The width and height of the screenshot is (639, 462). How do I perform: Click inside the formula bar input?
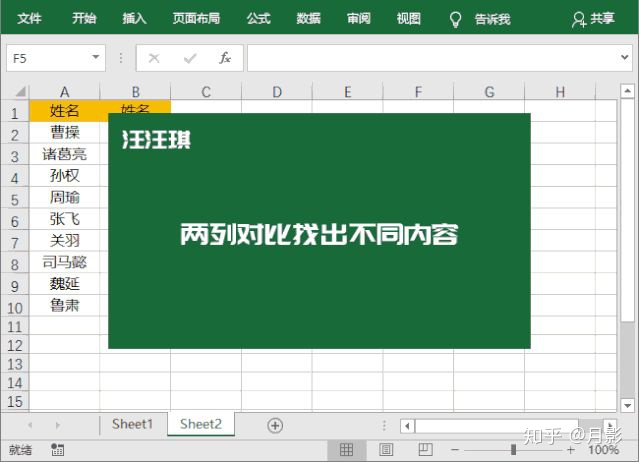(x=432, y=58)
